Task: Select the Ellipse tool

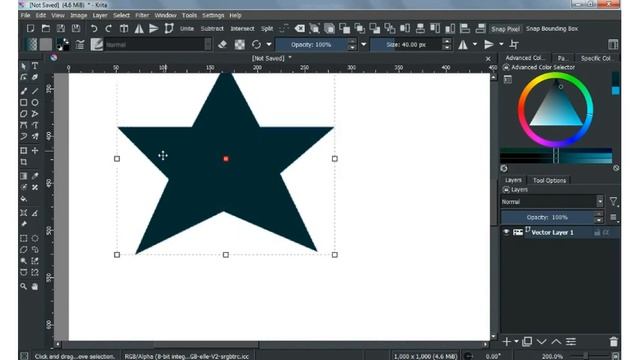Action: [x=35, y=102]
